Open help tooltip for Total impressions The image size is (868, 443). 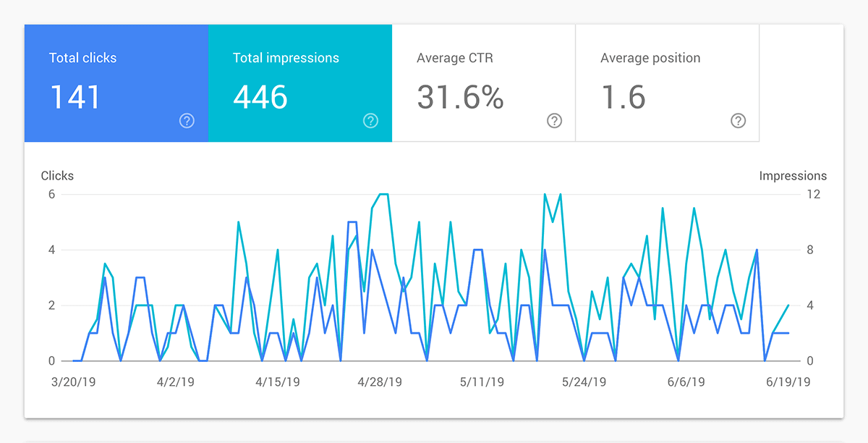click(370, 121)
